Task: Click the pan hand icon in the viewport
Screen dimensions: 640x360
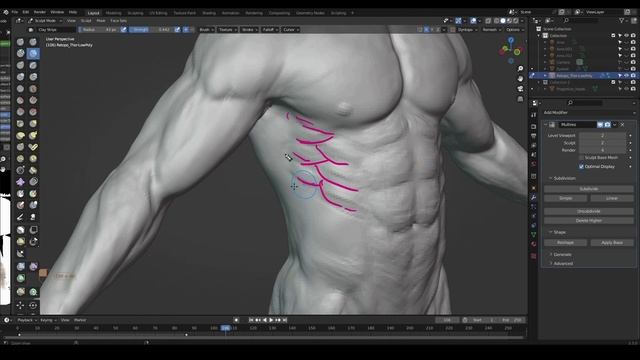Action: click(520, 78)
